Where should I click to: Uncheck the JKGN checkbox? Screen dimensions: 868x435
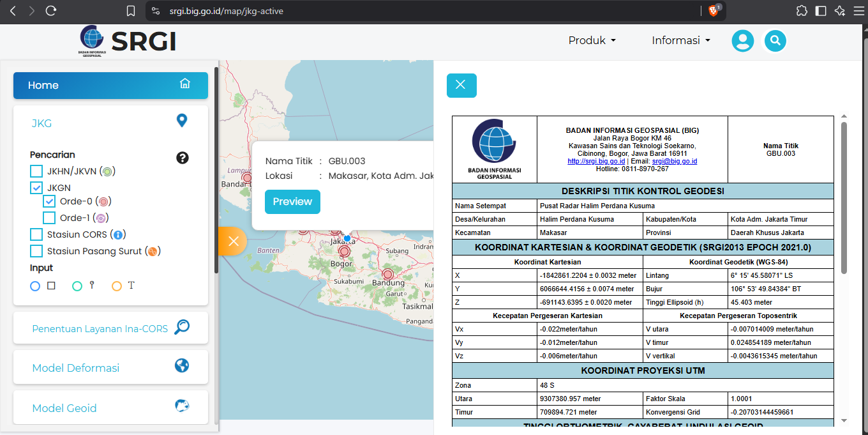pos(36,188)
